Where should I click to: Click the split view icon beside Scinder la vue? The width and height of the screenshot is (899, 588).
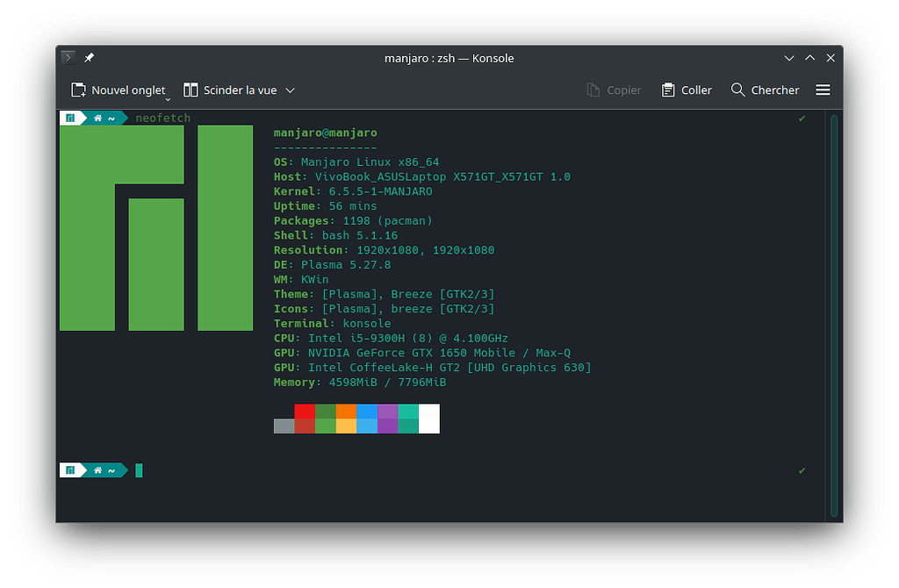click(x=191, y=90)
